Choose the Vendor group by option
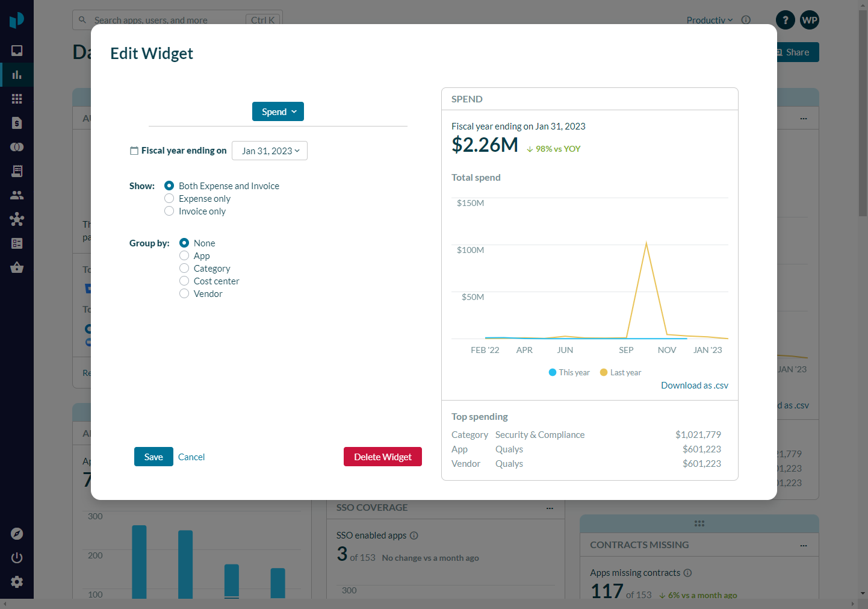The image size is (868, 609). click(184, 294)
